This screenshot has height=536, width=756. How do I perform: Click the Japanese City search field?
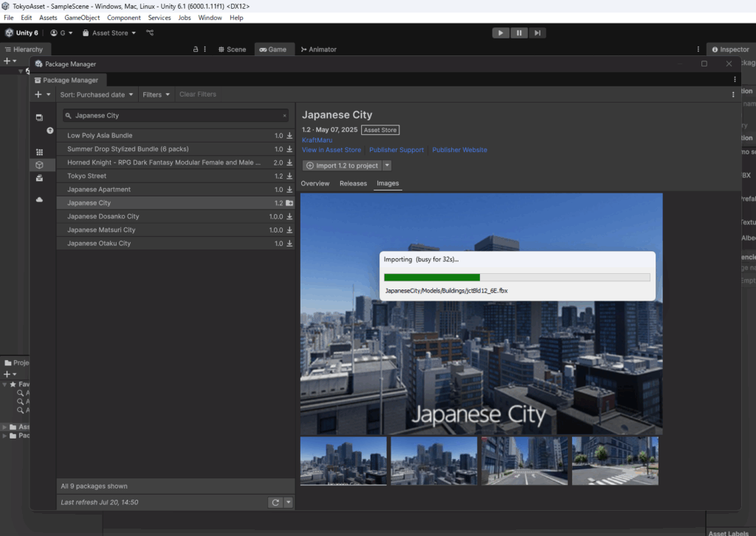[176, 116]
